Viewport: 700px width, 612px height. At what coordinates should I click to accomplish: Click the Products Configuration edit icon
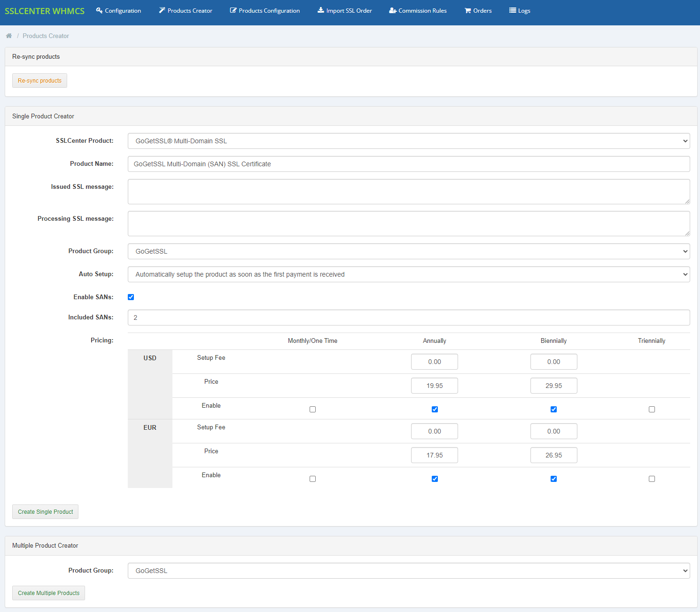[233, 10]
